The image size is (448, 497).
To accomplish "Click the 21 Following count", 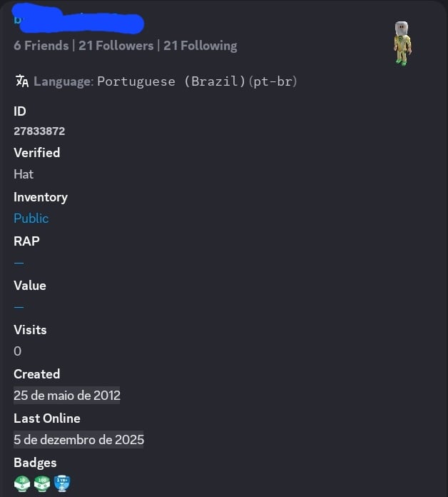I will coord(200,46).
